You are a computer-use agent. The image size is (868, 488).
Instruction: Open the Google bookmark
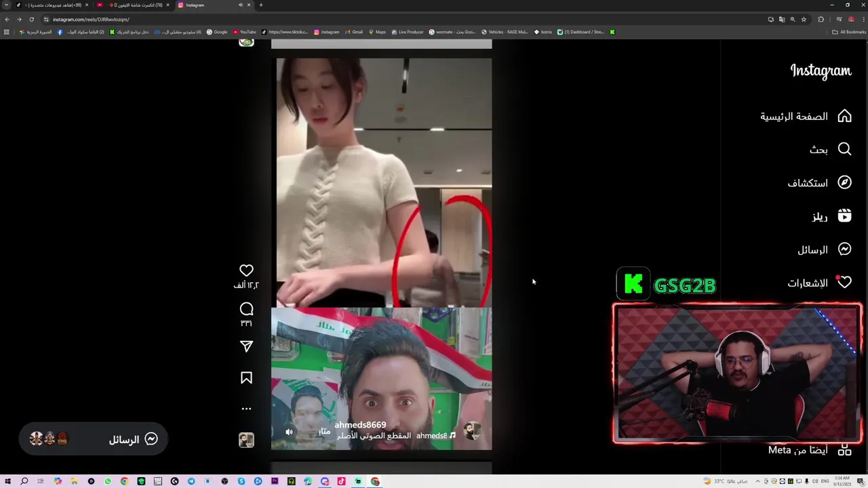pyautogui.click(x=217, y=32)
